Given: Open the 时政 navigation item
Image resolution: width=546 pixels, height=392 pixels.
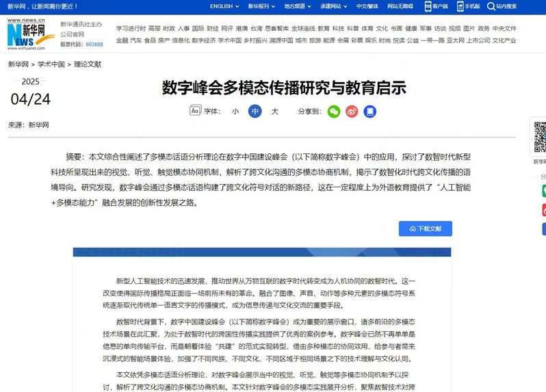Looking at the screenshot, I should (169, 29).
